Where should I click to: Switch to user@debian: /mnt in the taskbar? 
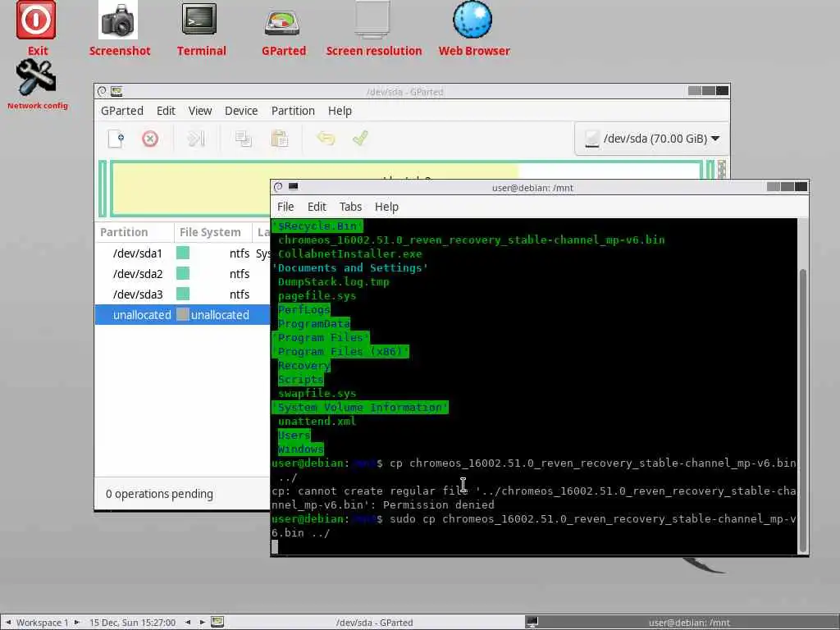point(689,623)
